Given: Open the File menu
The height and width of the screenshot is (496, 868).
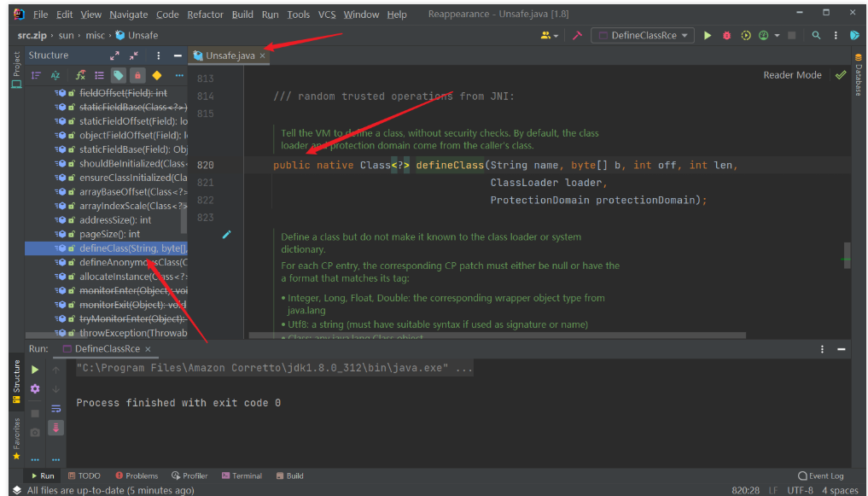Looking at the screenshot, I should pos(40,15).
